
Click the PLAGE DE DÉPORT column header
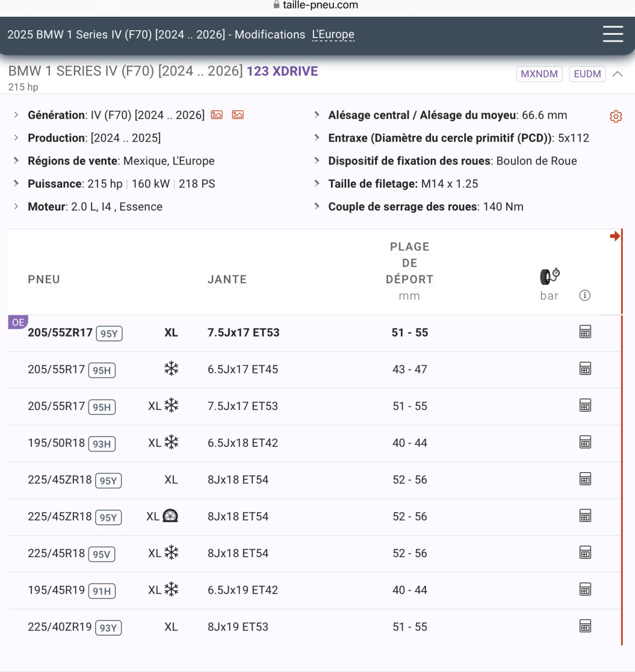point(409,263)
